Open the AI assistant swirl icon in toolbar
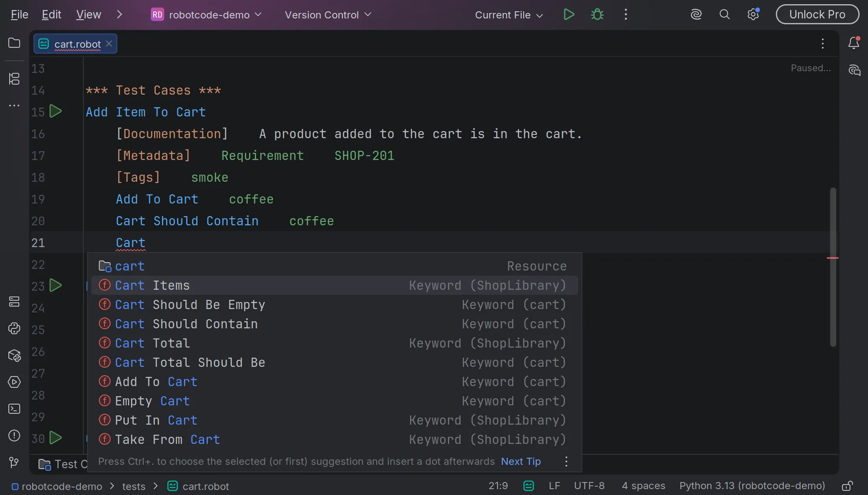This screenshot has width=868, height=495. pyautogui.click(x=696, y=15)
